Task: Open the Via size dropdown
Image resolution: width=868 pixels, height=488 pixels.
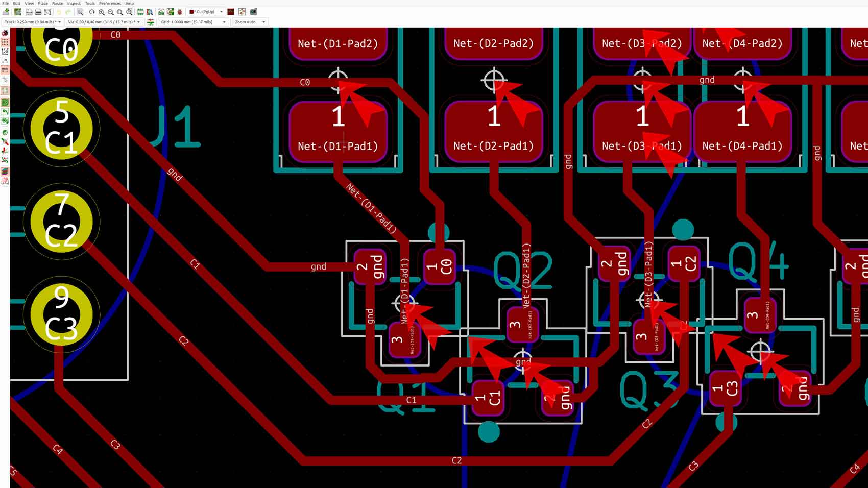Action: point(138,22)
